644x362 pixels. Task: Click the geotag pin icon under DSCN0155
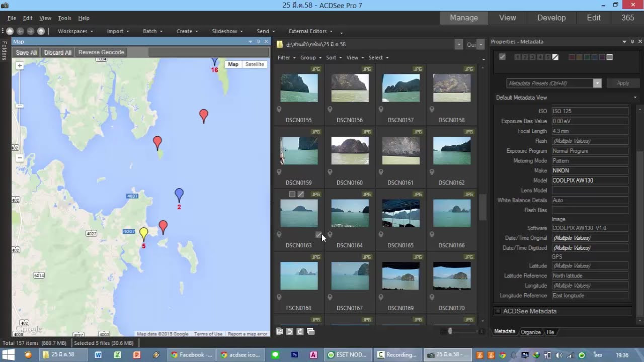[x=279, y=109]
